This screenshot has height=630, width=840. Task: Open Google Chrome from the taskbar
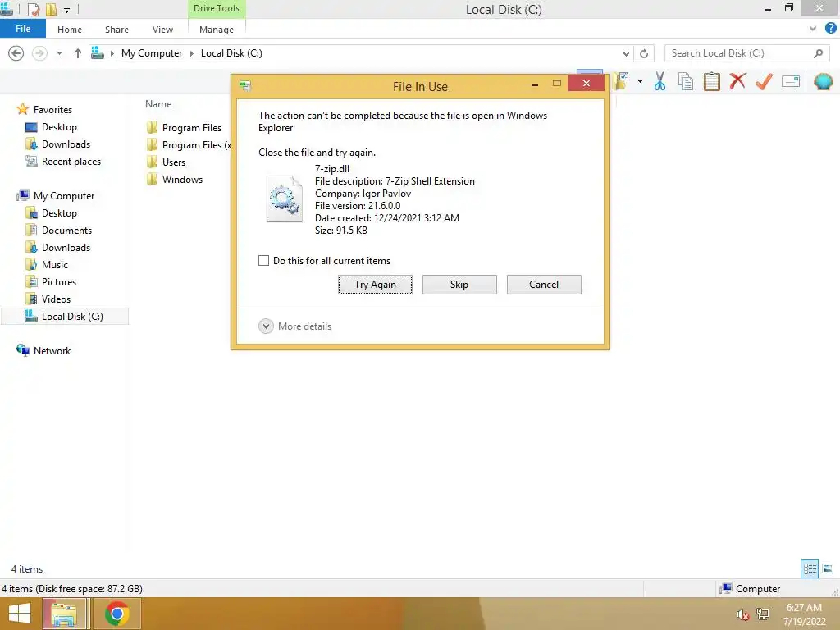point(116,614)
